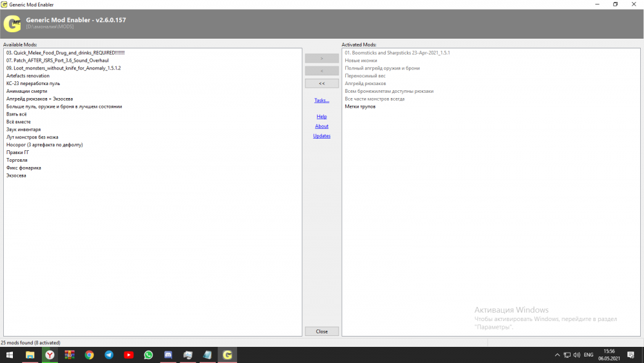Launch Google Chrome from the taskbar
Image resolution: width=644 pixels, height=363 pixels.
coord(89,355)
